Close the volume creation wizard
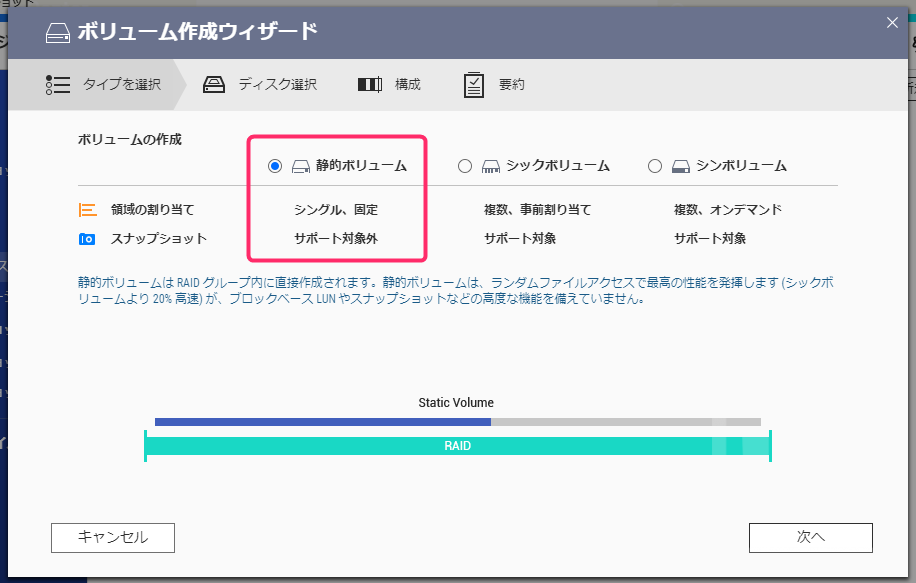The height and width of the screenshot is (583, 916). pos(892,23)
